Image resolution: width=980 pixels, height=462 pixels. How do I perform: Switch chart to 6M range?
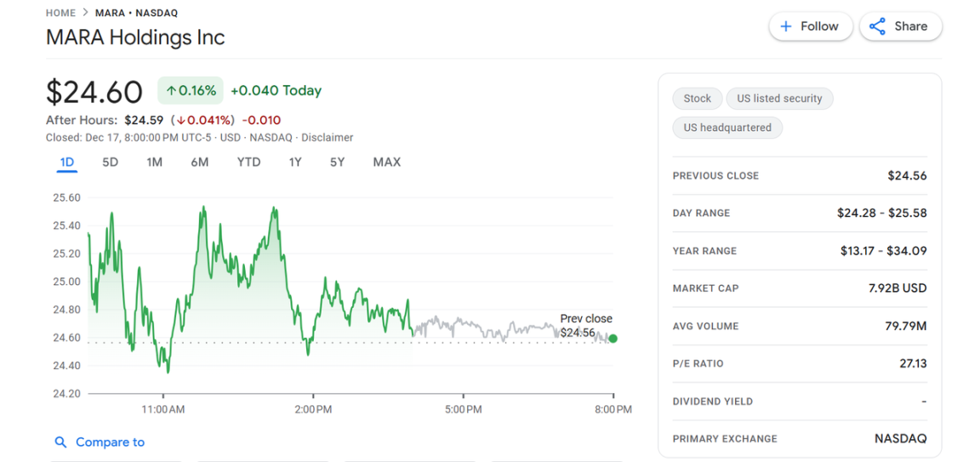coord(199,163)
